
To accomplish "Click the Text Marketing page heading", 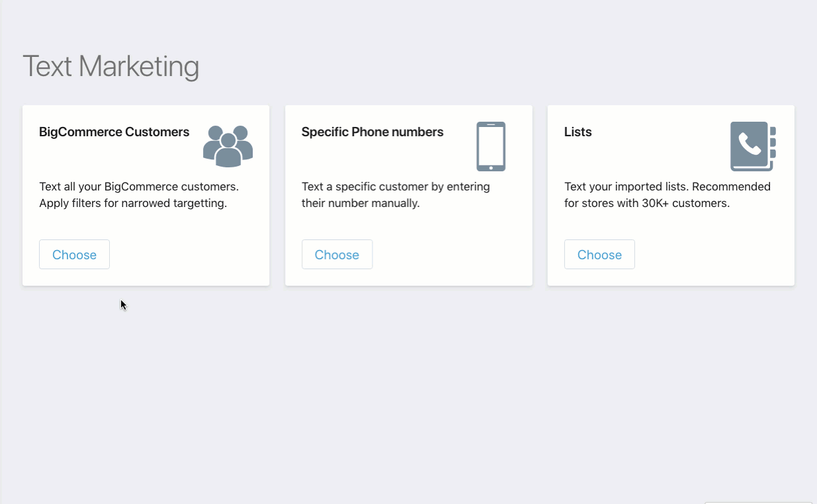I will pyautogui.click(x=111, y=66).
